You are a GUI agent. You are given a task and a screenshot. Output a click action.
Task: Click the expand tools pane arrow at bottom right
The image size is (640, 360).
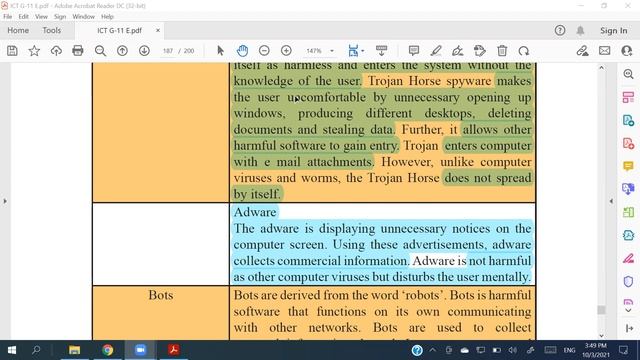(629, 328)
